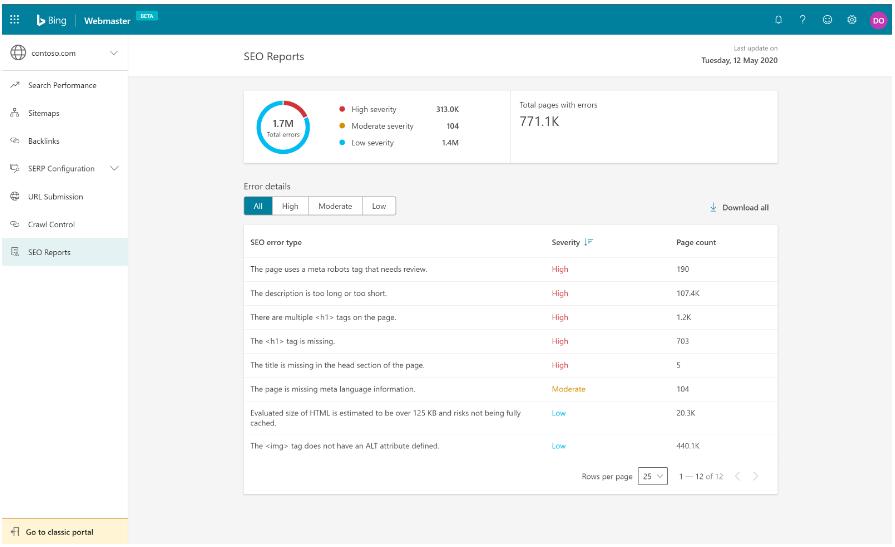This screenshot has width=895, height=547.
Task: Open Crawl Control in the sidebar
Action: coord(65,224)
